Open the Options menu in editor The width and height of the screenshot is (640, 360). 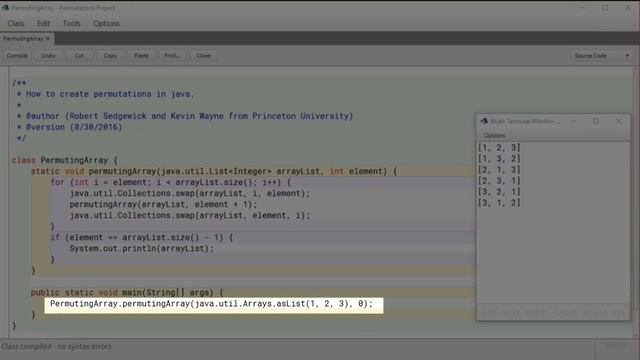pyautogui.click(x=106, y=24)
